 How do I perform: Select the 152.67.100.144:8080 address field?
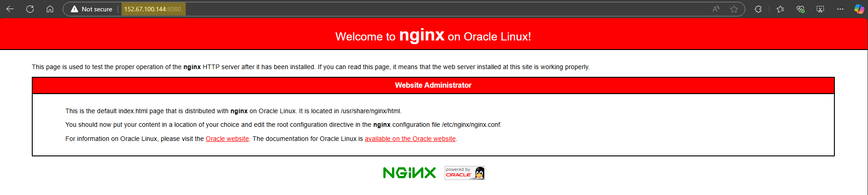(x=153, y=9)
